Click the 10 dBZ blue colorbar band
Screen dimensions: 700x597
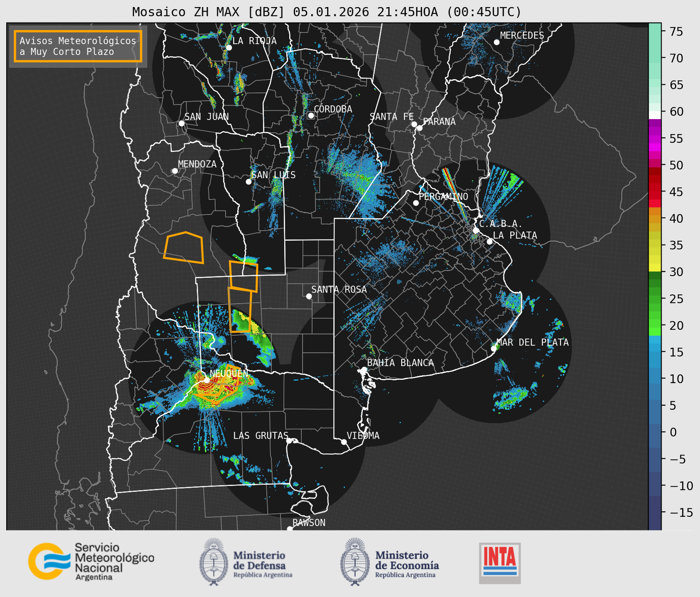pyautogui.click(x=654, y=379)
